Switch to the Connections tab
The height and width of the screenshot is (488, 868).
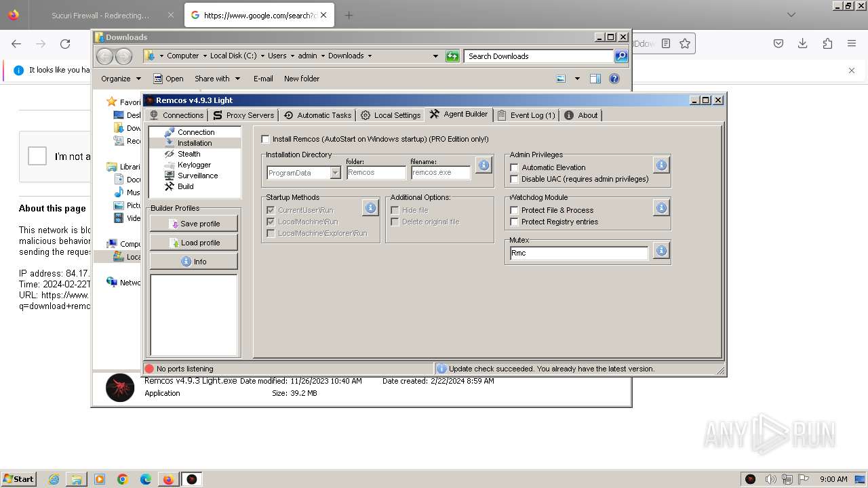(x=176, y=115)
